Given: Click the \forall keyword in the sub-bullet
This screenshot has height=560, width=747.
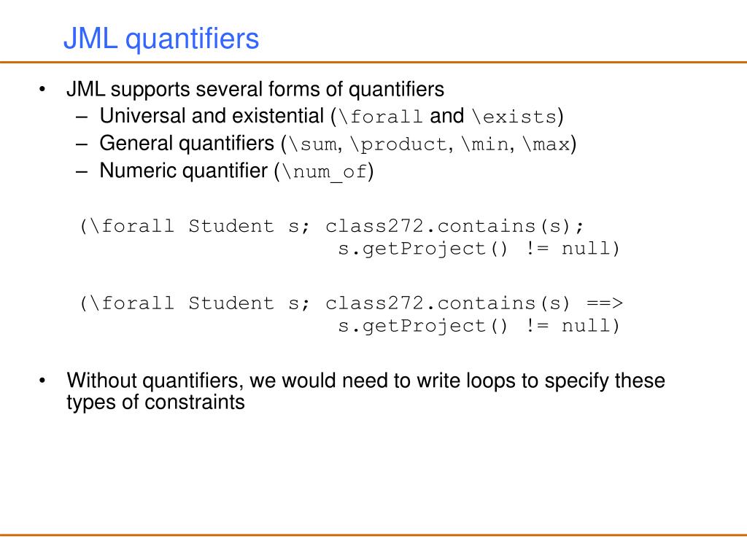Looking at the screenshot, I should [x=379, y=117].
